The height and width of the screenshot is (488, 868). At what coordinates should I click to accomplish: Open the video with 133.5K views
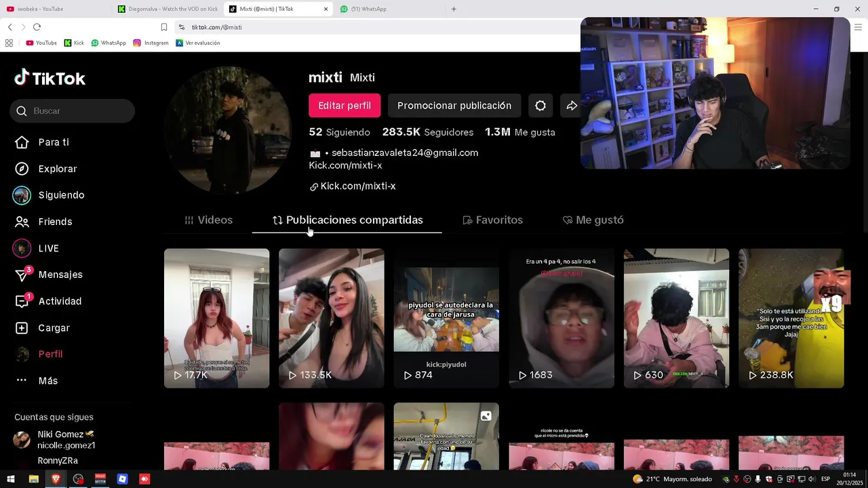[332, 319]
